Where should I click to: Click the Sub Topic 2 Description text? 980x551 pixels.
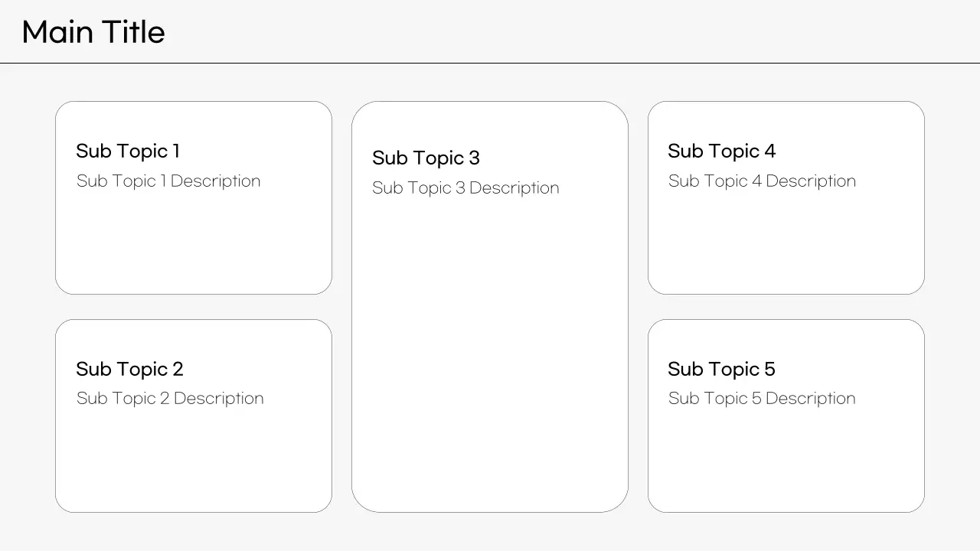click(x=170, y=399)
